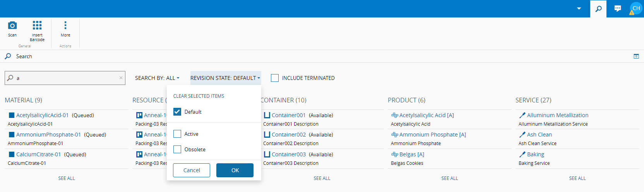Expand the Search By: All dropdown
The width and height of the screenshot is (644, 192).
click(x=157, y=78)
